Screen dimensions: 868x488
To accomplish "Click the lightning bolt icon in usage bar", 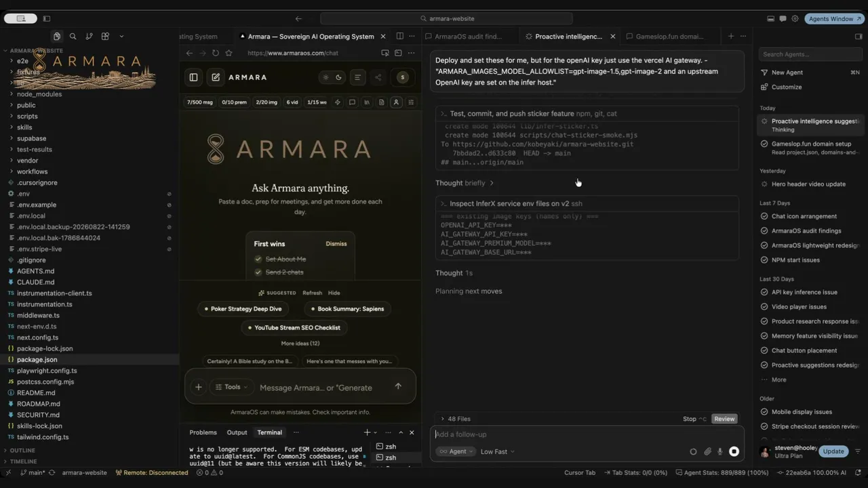I will 338,102.
